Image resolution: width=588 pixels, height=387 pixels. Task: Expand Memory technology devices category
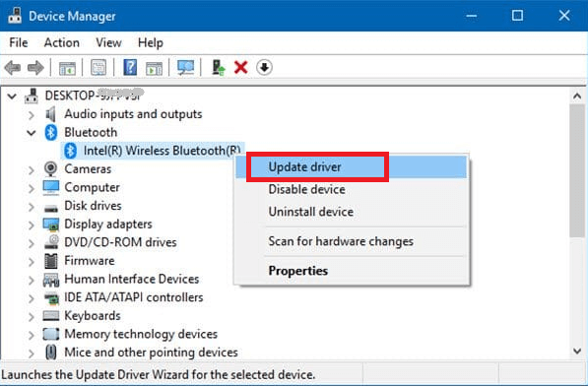point(32,335)
